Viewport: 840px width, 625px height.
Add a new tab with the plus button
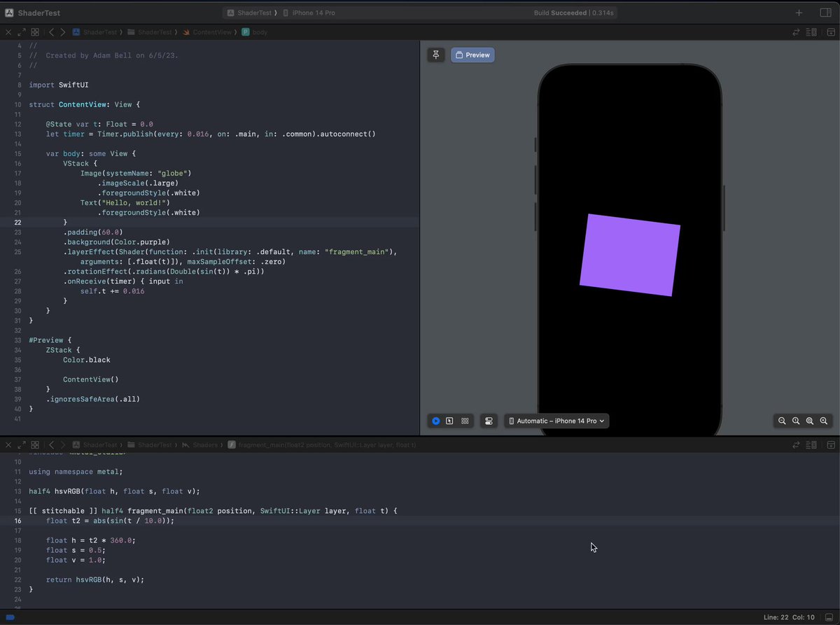(x=799, y=13)
